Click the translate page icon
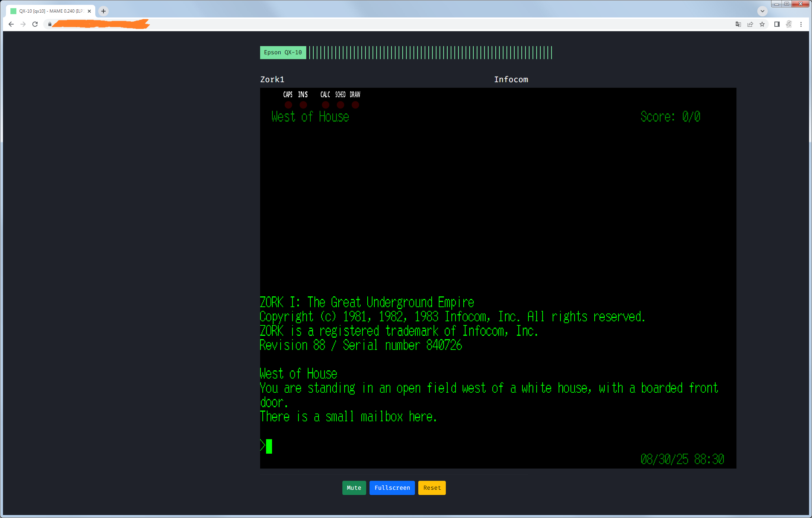 point(738,24)
